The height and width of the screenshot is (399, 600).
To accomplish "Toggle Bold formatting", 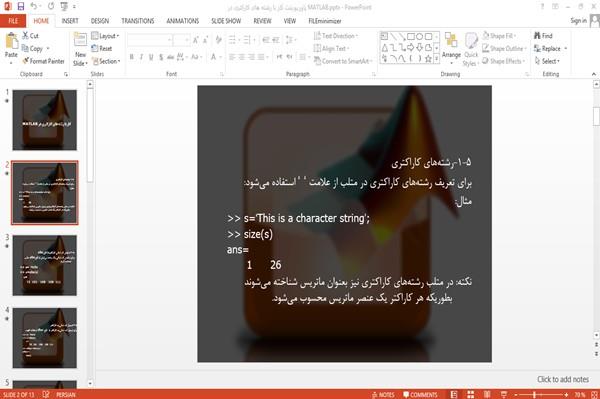I will click(132, 57).
